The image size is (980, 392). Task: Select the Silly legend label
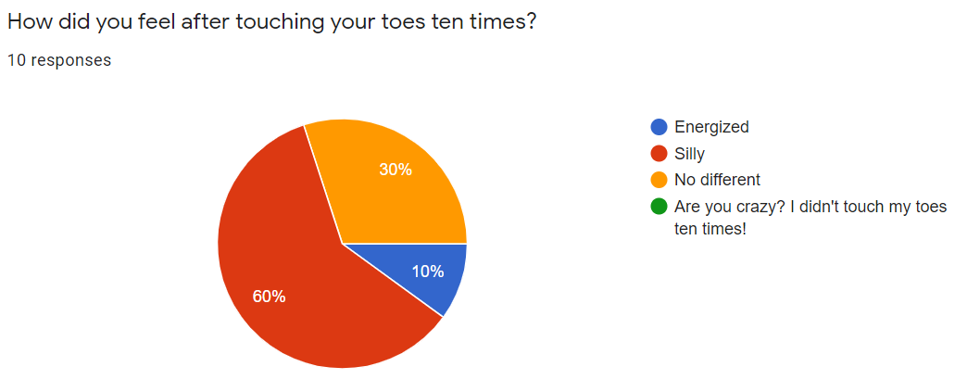point(689,153)
